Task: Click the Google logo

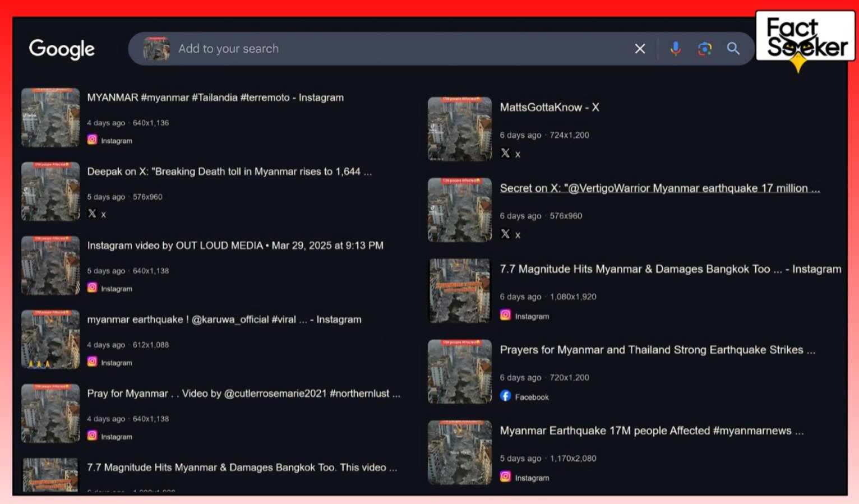Action: pos(62,49)
